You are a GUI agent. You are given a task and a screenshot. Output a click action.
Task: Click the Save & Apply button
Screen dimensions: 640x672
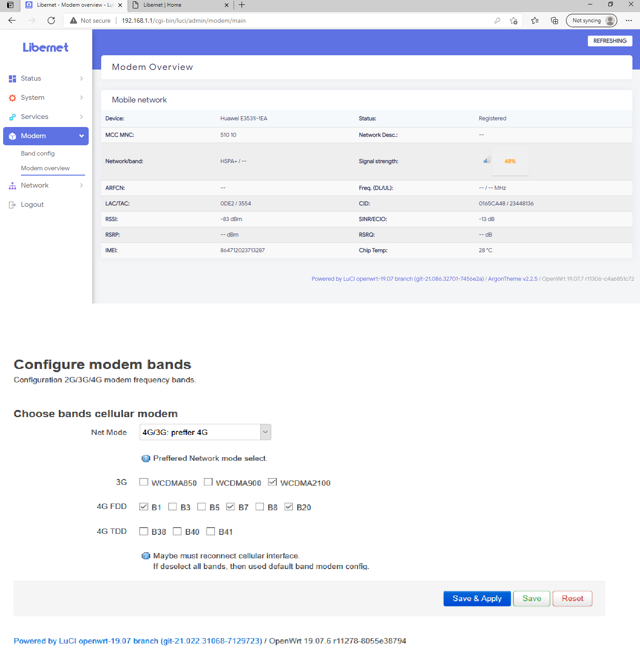click(x=477, y=598)
